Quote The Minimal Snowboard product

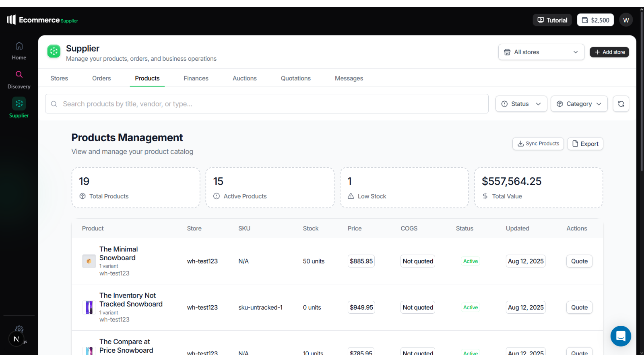[579, 261]
